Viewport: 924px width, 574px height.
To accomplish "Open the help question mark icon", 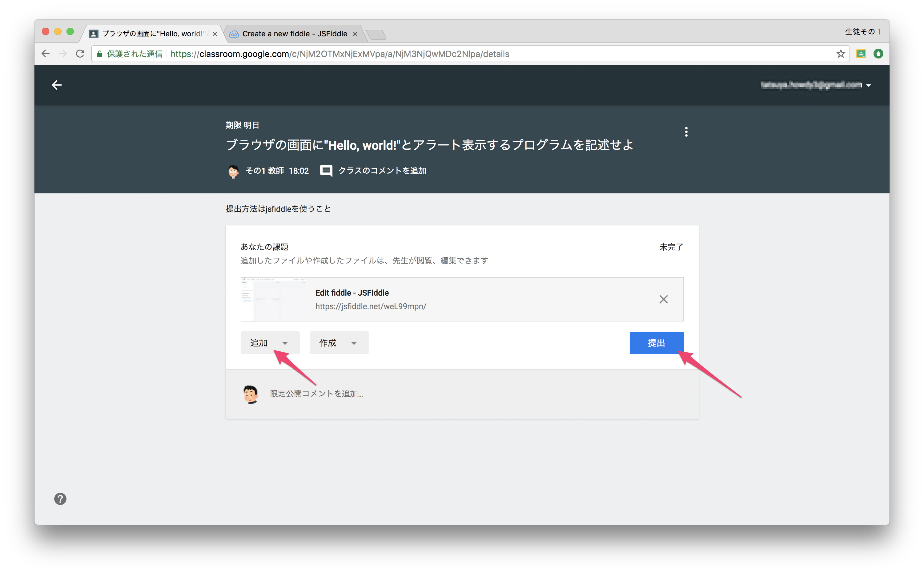I will (x=60, y=499).
